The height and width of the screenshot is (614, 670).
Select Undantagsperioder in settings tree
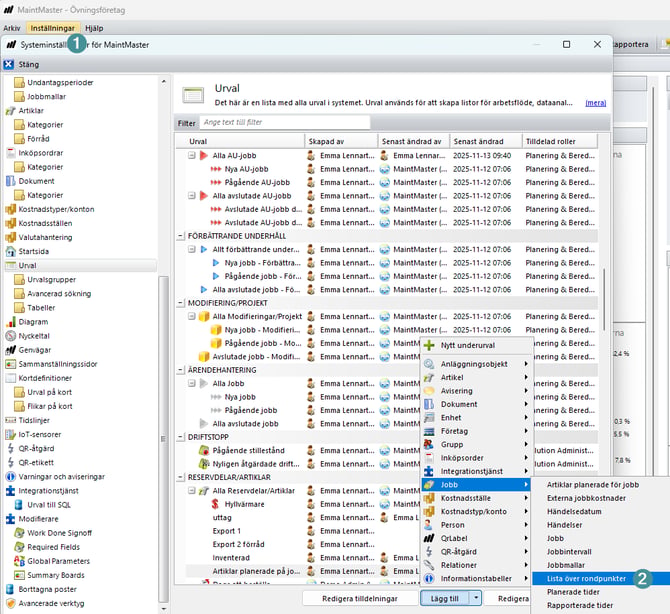pos(60,82)
